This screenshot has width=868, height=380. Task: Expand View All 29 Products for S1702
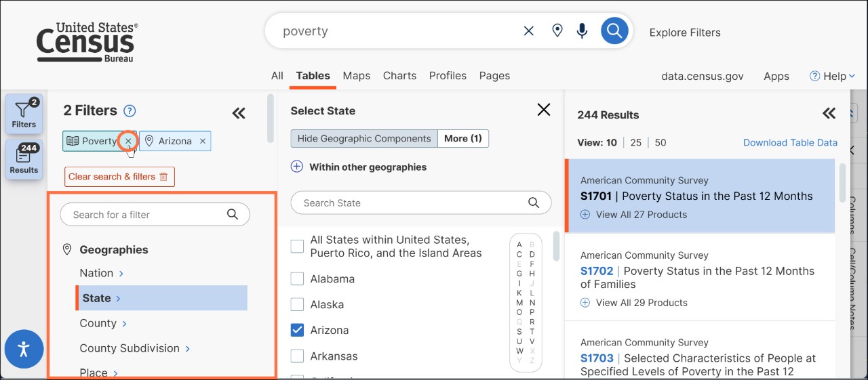633,303
